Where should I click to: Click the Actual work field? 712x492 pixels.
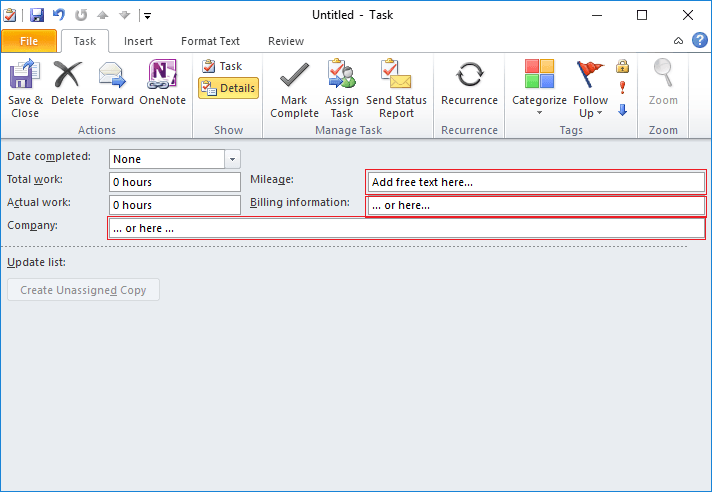click(175, 205)
